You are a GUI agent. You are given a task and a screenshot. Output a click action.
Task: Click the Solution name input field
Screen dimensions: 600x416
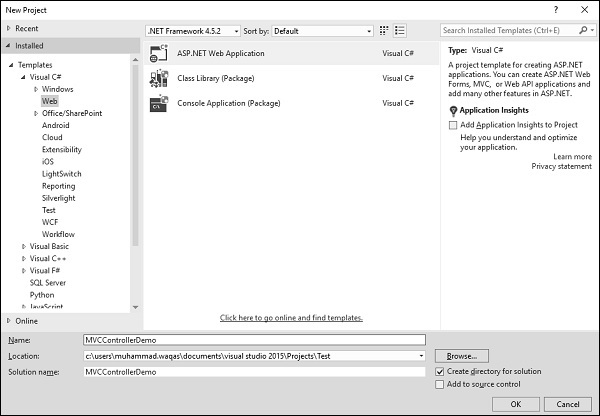point(254,372)
